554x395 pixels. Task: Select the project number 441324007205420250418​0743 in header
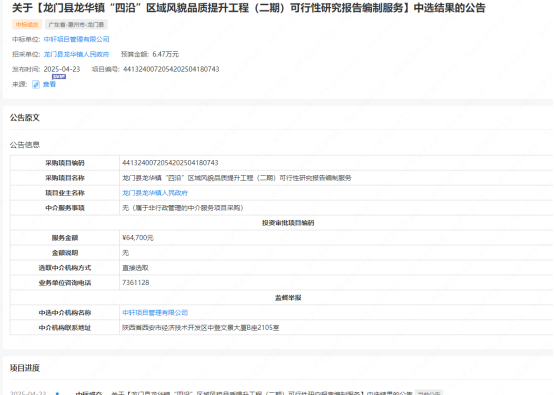click(x=171, y=69)
